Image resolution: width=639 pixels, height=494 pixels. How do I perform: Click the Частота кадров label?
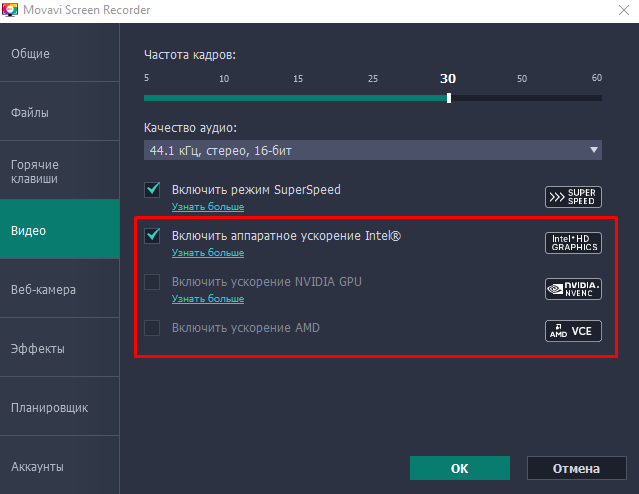coord(190,55)
